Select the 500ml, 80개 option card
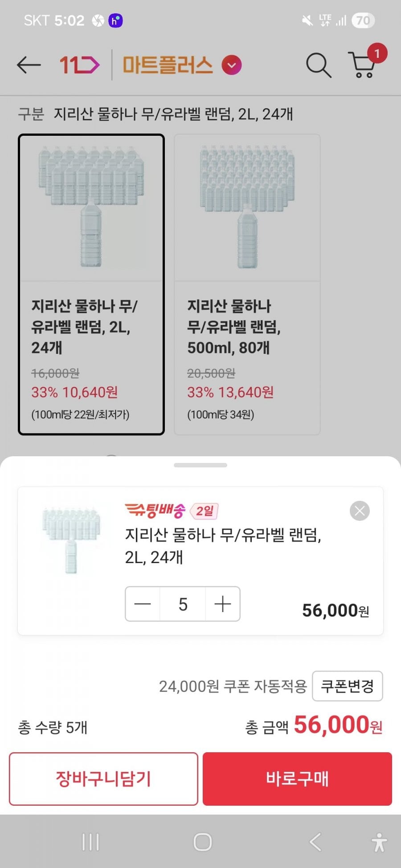The height and width of the screenshot is (868, 401). coord(247,284)
